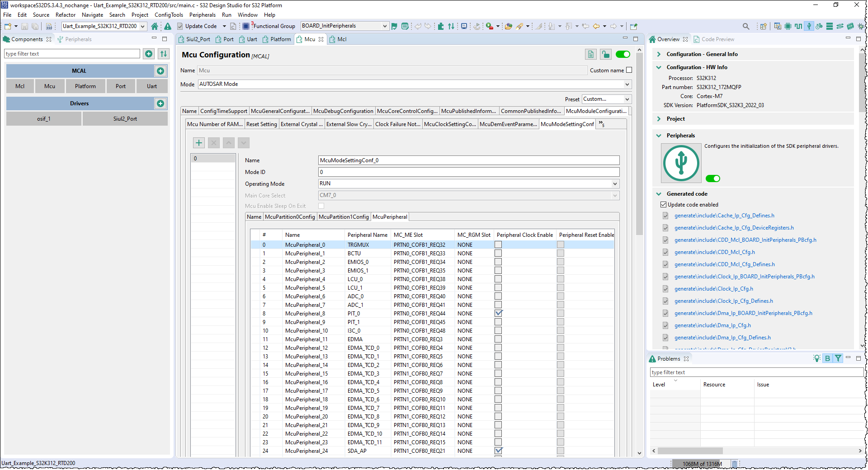Image resolution: width=868 pixels, height=470 pixels.
Task: Click the Components type filter text field
Action: [72, 54]
